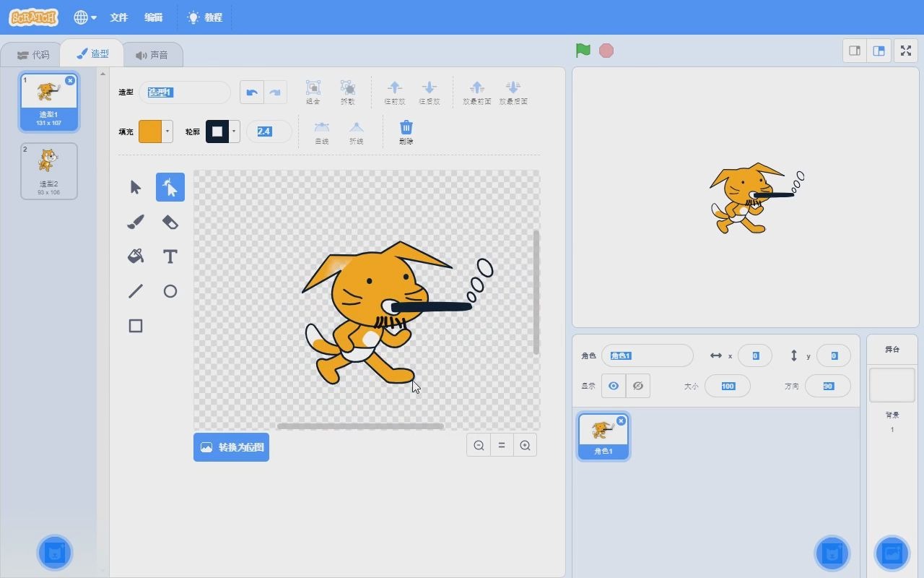This screenshot has height=578, width=924.
Task: Select the Line tool
Action: (x=136, y=291)
